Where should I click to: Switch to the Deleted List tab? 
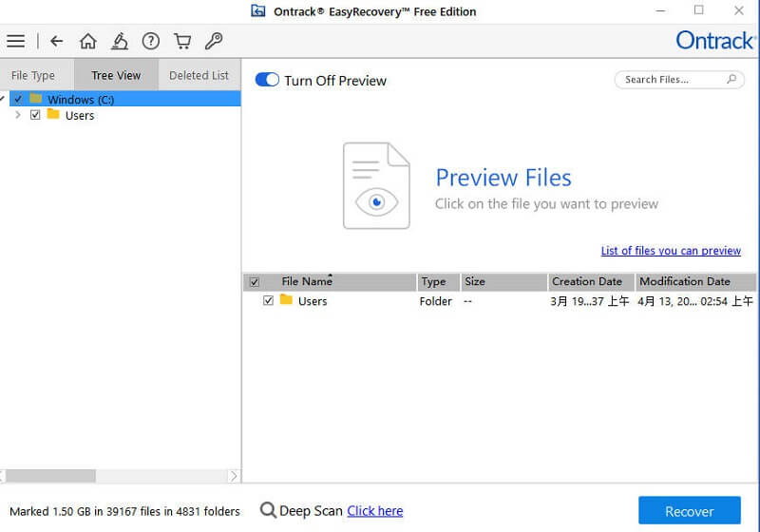tap(199, 75)
